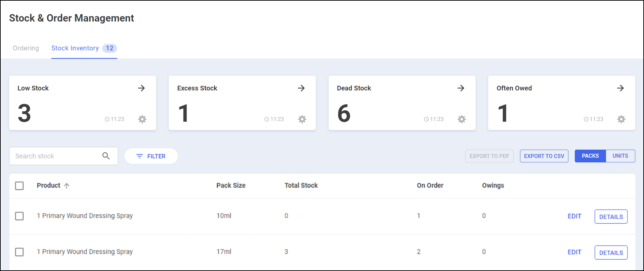644x271 pixels.
Task: Toggle the select-all header checkbox
Action: pyautogui.click(x=19, y=186)
